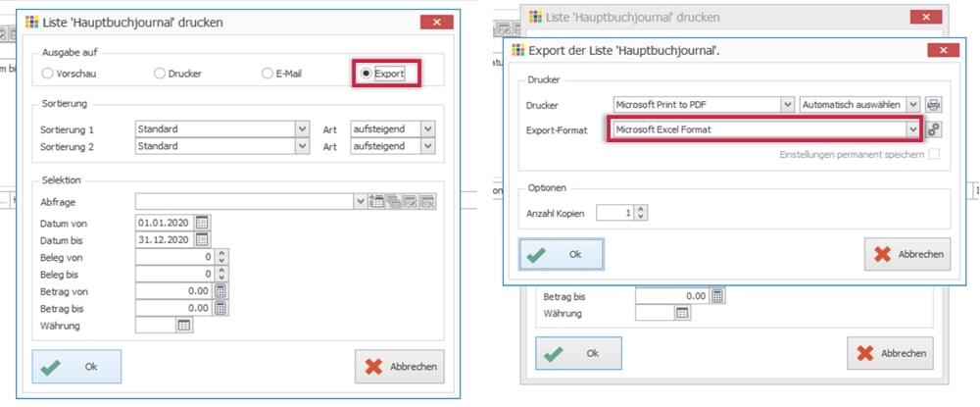Open the Währung lookup table icon

[x=183, y=326]
